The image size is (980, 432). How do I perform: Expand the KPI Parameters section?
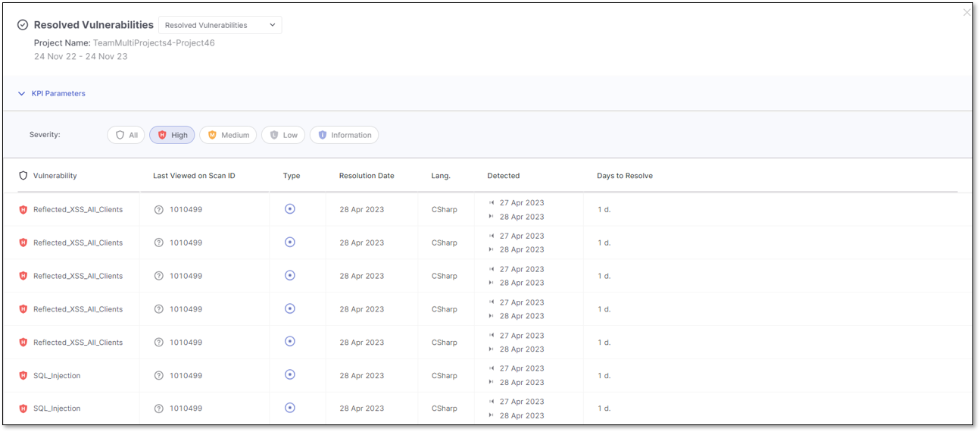point(51,94)
